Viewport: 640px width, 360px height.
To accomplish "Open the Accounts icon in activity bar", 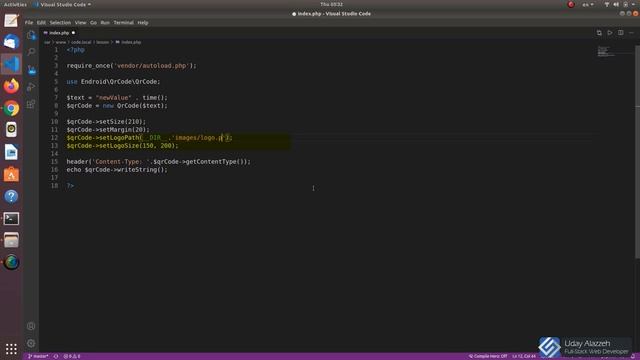I will tap(31, 326).
